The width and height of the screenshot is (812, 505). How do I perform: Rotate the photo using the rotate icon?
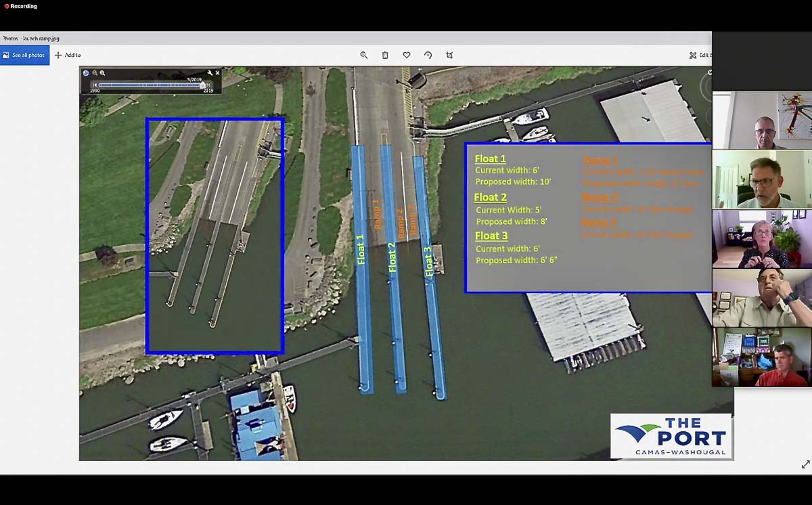pyautogui.click(x=428, y=55)
